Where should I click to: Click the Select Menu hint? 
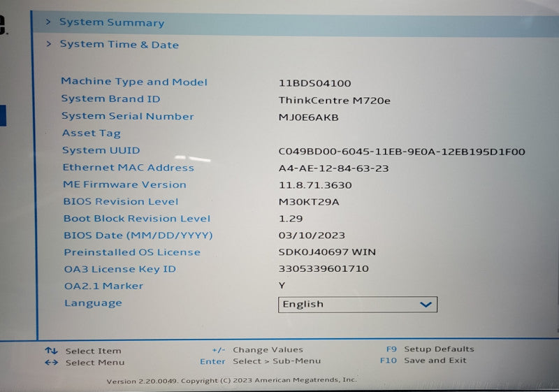point(95,363)
